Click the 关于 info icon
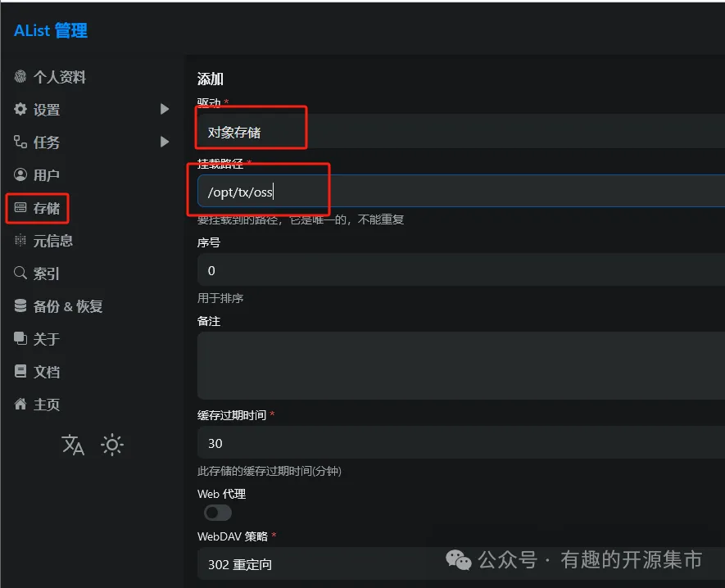 pos(20,338)
